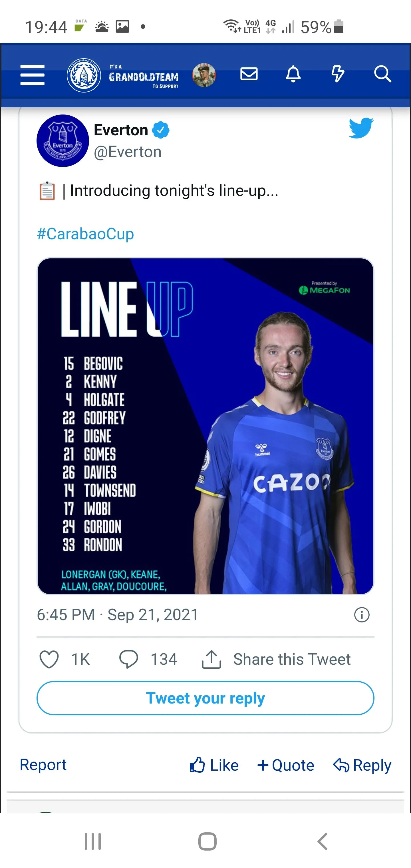The width and height of the screenshot is (411, 868).
Task: Quote this forum post
Action: pyautogui.click(x=286, y=765)
